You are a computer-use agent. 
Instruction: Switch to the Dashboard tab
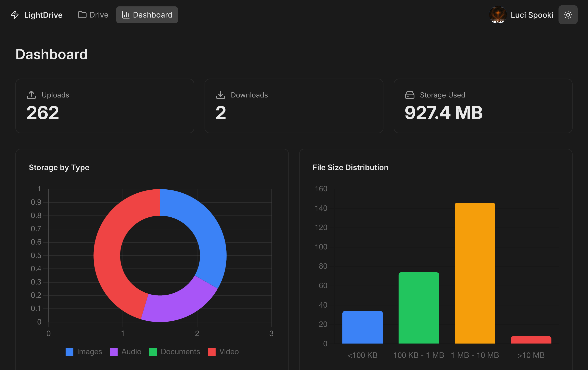point(147,15)
